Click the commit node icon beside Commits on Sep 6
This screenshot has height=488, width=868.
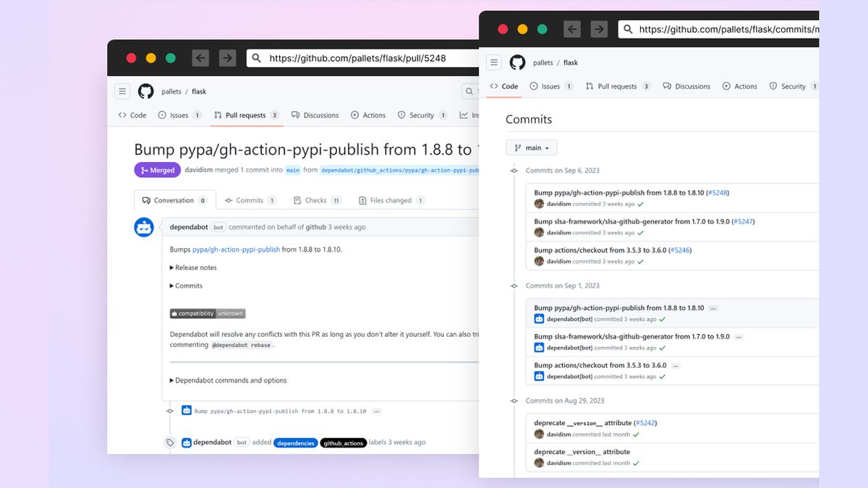coord(514,171)
